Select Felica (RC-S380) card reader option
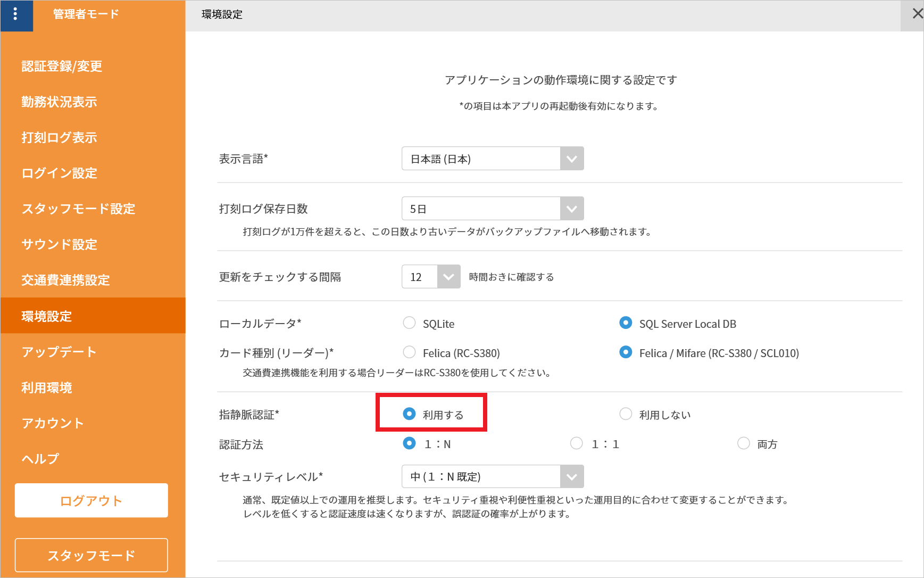The width and height of the screenshot is (924, 578). [x=409, y=352]
